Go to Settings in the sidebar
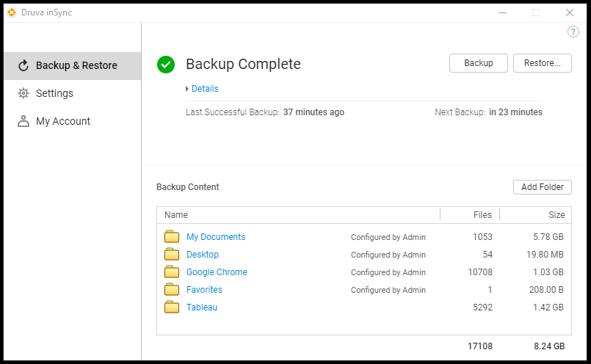Image resolution: width=591 pixels, height=364 pixels. pyautogui.click(x=54, y=93)
